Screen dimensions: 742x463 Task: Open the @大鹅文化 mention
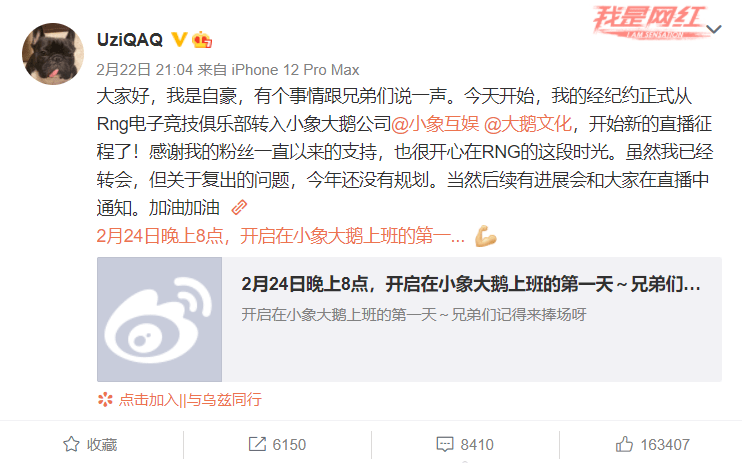click(x=528, y=124)
